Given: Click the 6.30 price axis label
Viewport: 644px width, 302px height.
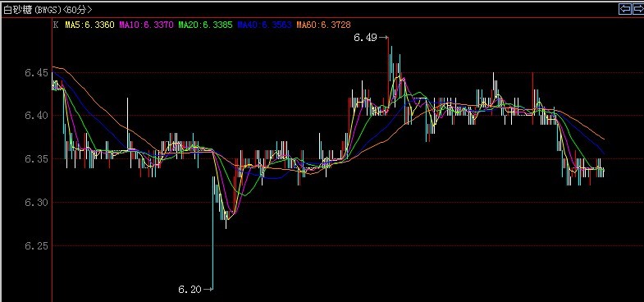Looking at the screenshot, I should coord(36,203).
